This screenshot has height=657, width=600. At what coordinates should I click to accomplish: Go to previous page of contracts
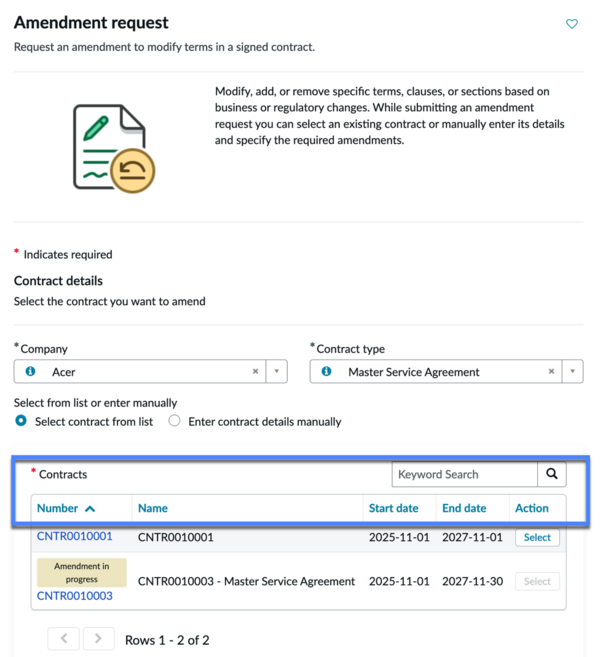[64, 639]
